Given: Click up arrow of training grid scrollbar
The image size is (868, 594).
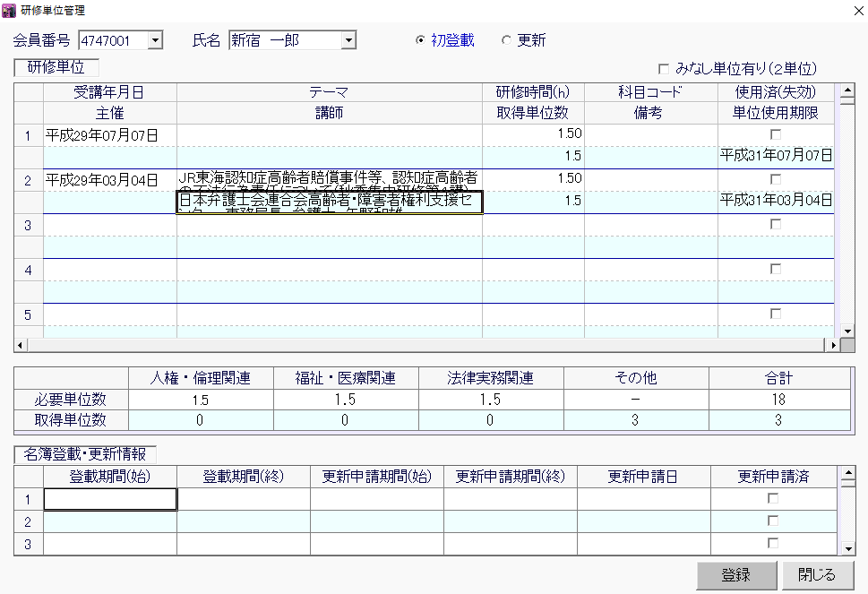Looking at the screenshot, I should pos(844,90).
